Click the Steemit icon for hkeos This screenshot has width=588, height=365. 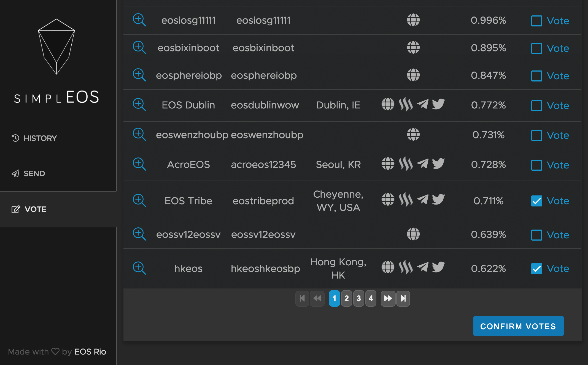[x=406, y=268]
